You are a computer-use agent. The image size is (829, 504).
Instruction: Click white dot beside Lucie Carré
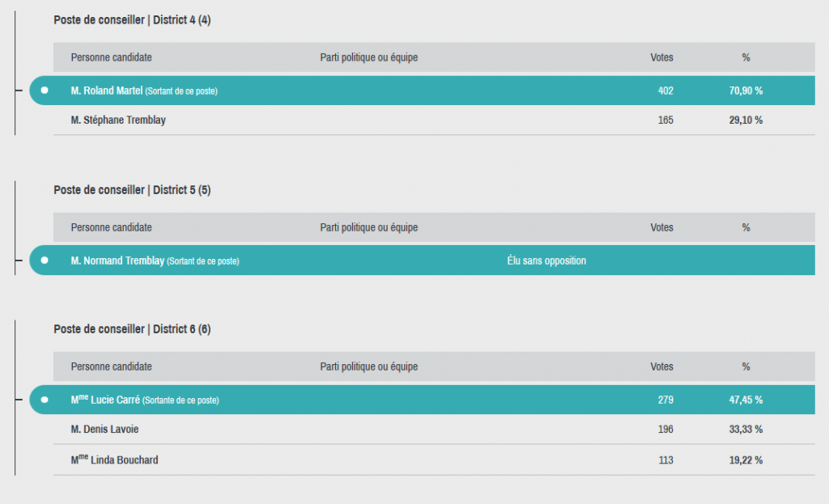[x=45, y=400]
